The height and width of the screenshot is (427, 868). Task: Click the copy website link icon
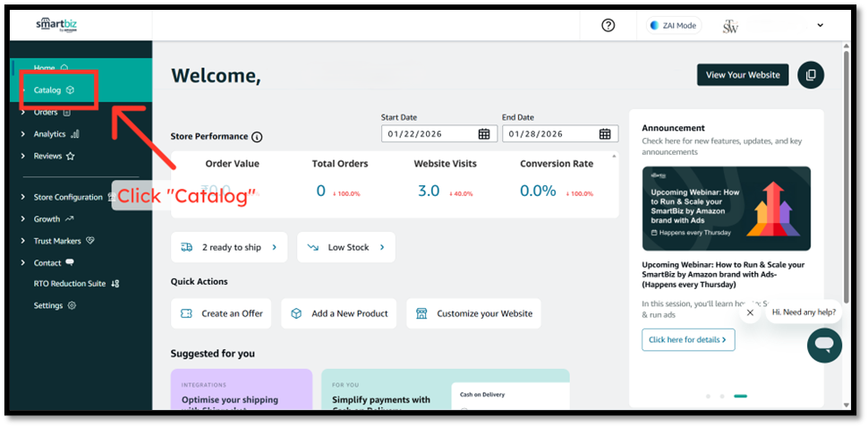pos(811,75)
